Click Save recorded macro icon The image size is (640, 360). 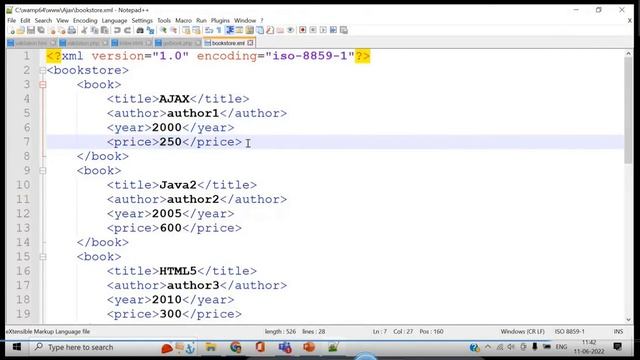[x=344, y=30]
